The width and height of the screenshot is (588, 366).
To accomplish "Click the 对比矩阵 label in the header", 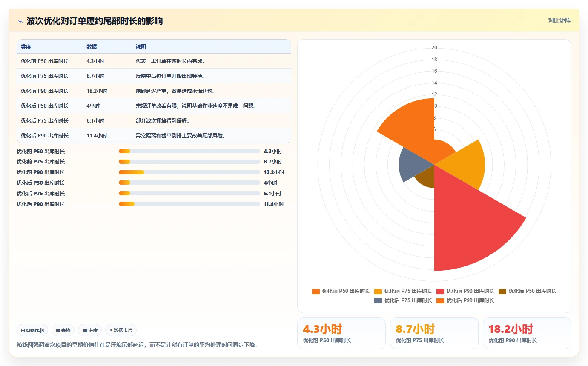I will pos(559,21).
